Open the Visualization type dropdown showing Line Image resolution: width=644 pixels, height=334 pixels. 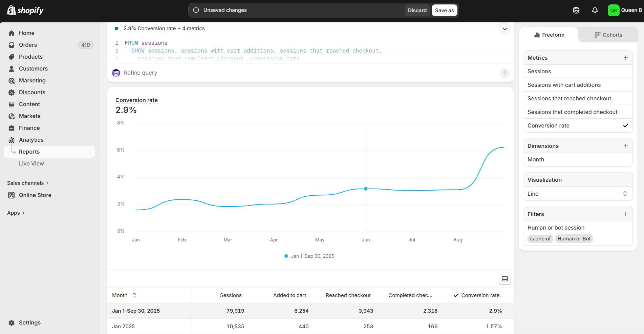(x=578, y=194)
